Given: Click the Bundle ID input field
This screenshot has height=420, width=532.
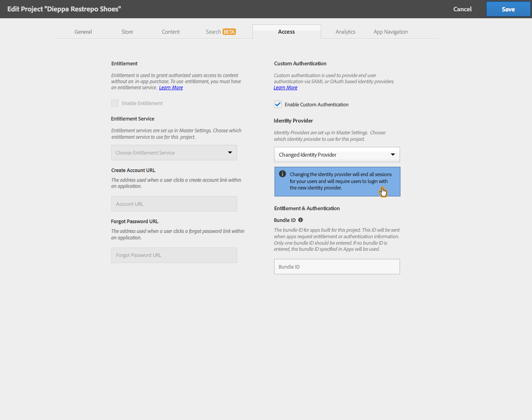Looking at the screenshot, I should (337, 267).
